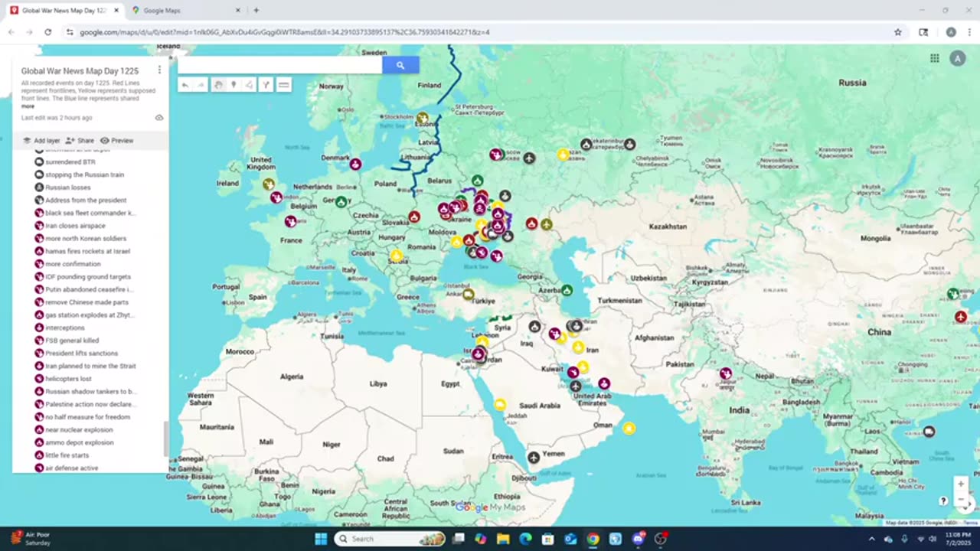Open map Preview
This screenshot has width=980, height=551.
coord(116,141)
